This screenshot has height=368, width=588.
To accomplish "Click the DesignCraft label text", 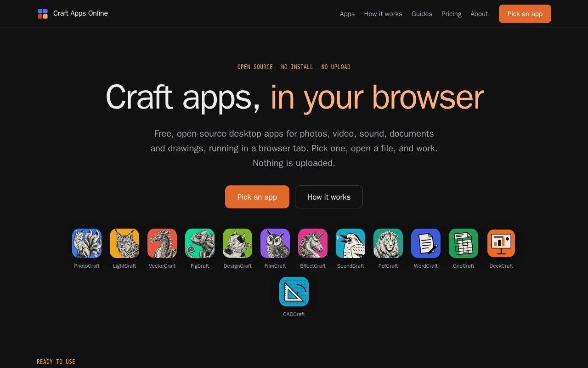I will point(237,266).
